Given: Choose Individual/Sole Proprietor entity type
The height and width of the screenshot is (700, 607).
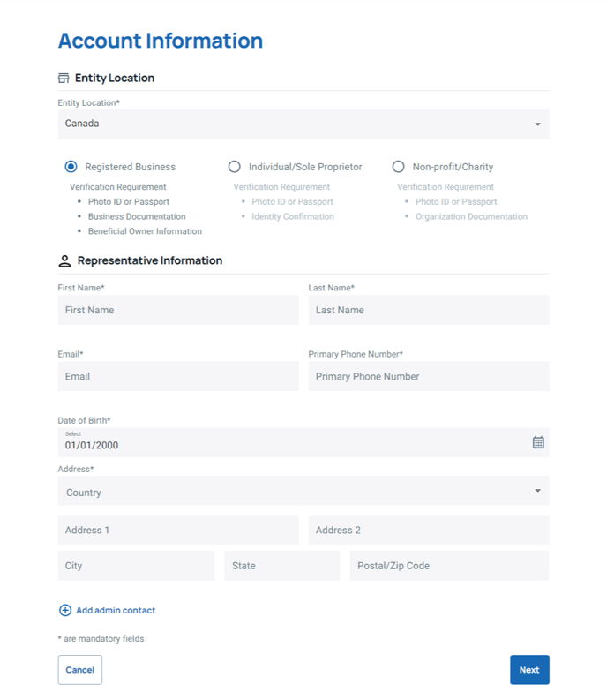Looking at the screenshot, I should coord(235,167).
